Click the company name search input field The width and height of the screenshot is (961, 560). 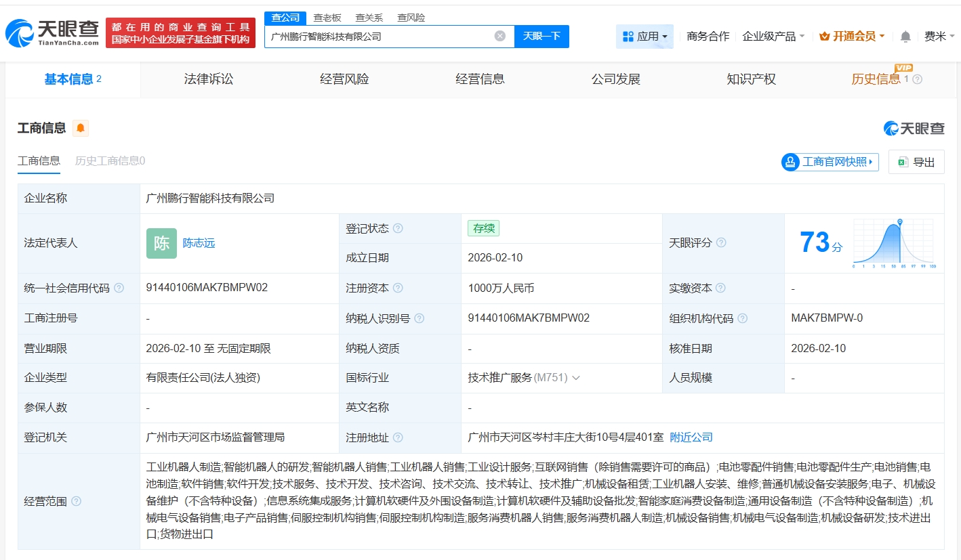pyautogui.click(x=380, y=37)
